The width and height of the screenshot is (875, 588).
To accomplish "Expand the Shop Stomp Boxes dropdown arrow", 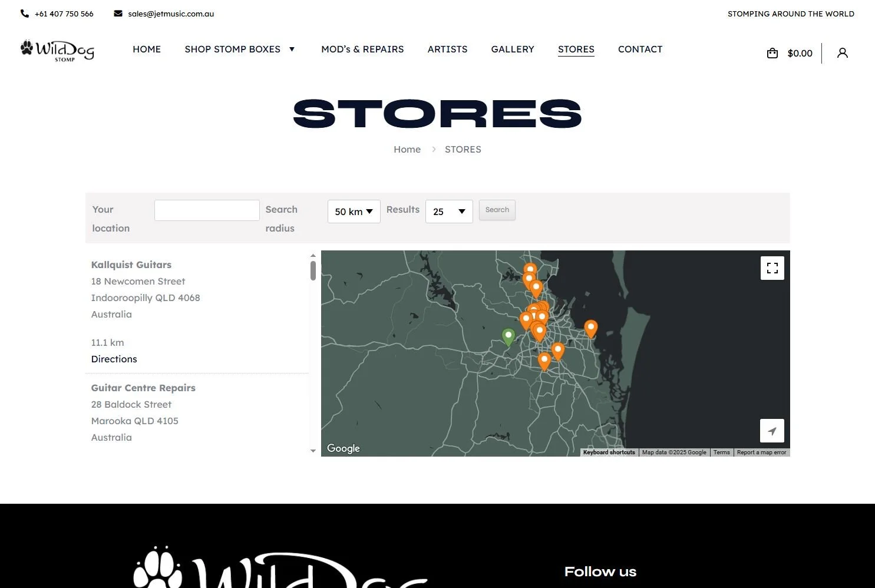I will 292,49.
